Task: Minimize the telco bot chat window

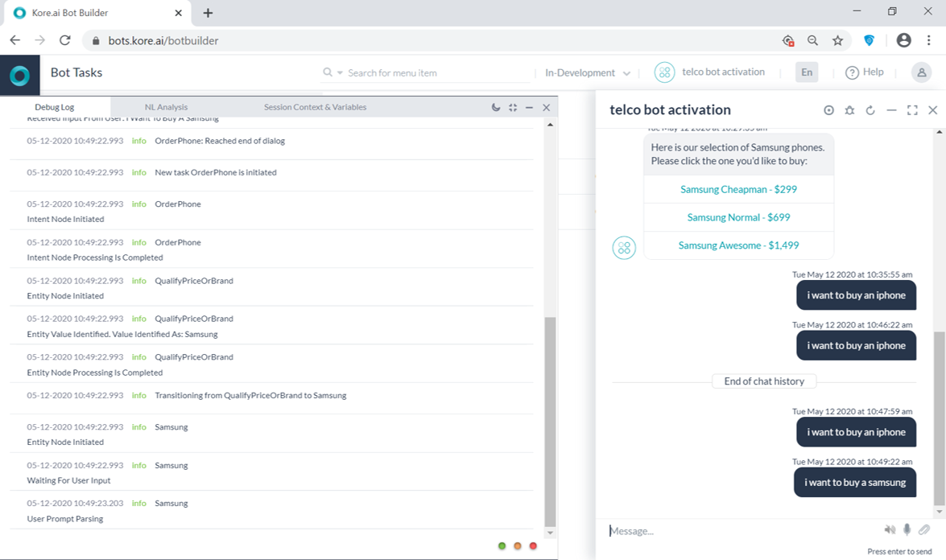Action: [891, 110]
